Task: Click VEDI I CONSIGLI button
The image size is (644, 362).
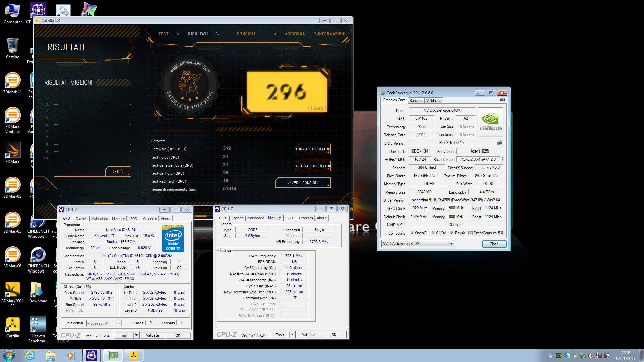Action: point(303,183)
